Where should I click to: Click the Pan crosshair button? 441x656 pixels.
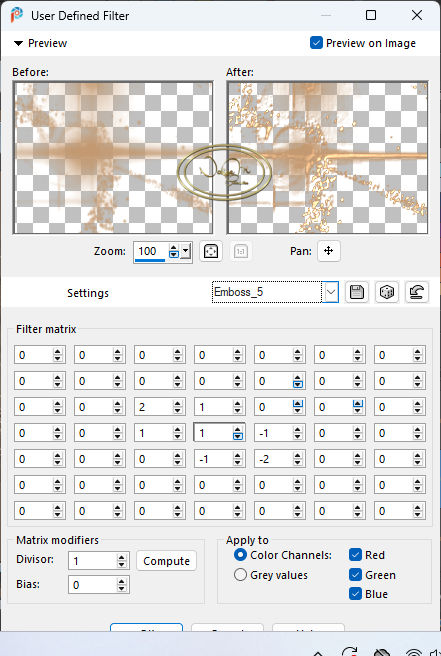328,251
